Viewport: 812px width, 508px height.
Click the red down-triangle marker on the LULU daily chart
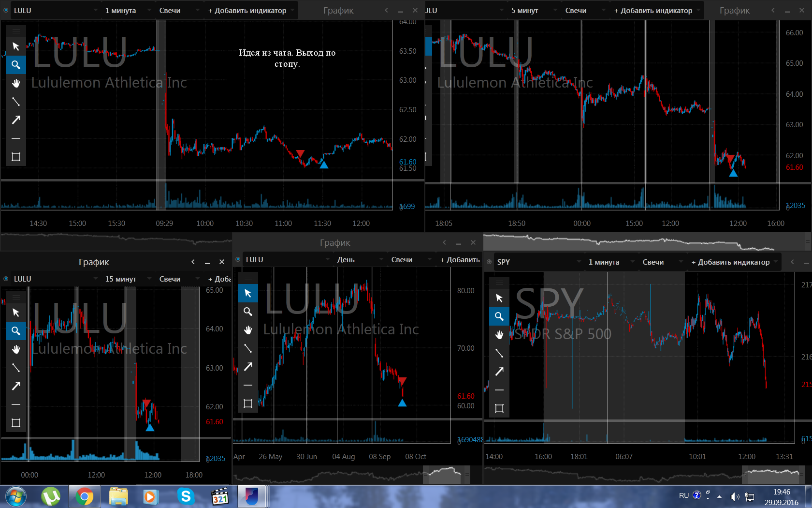[x=402, y=381]
